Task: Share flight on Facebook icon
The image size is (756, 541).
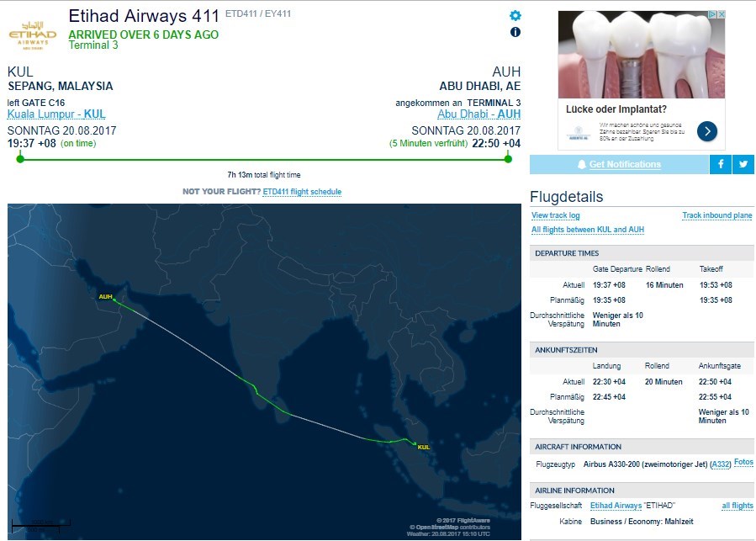Action: click(721, 164)
